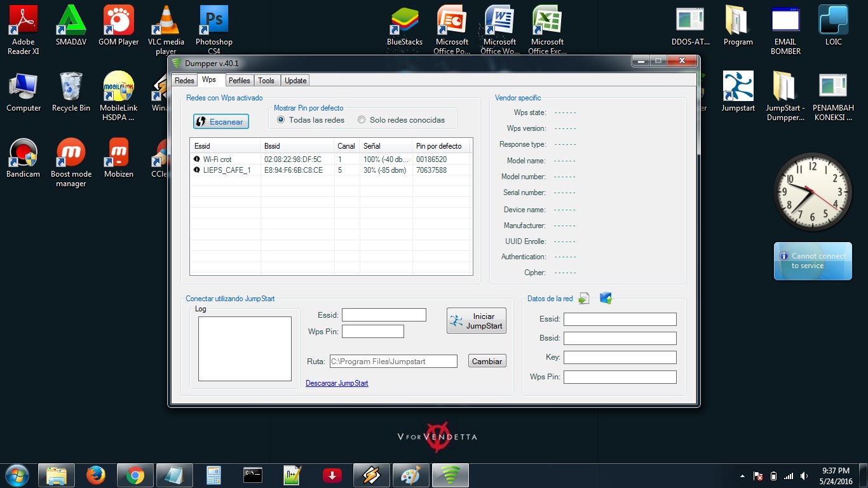Click the Ruta path field

[x=393, y=361]
